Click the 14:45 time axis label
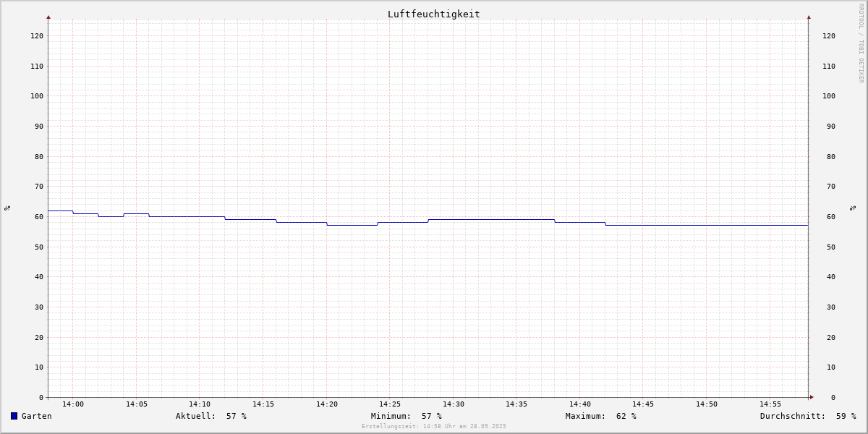Viewport: 868px width, 434px height. tap(643, 404)
